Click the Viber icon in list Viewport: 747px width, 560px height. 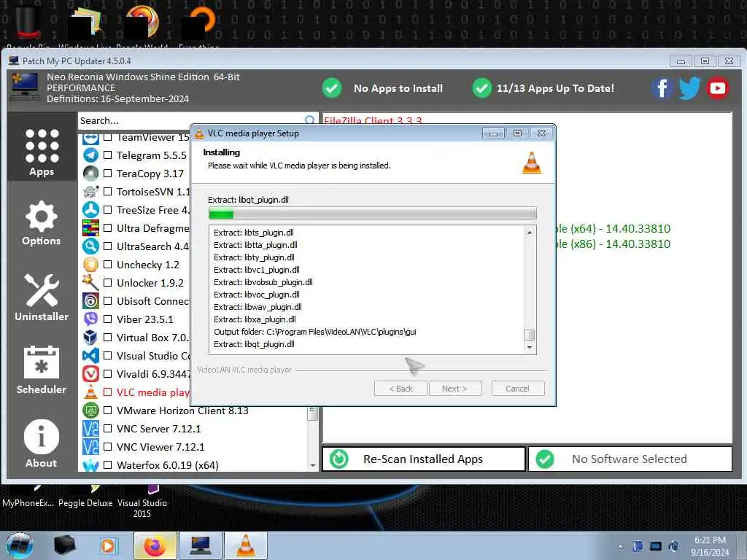(x=90, y=319)
